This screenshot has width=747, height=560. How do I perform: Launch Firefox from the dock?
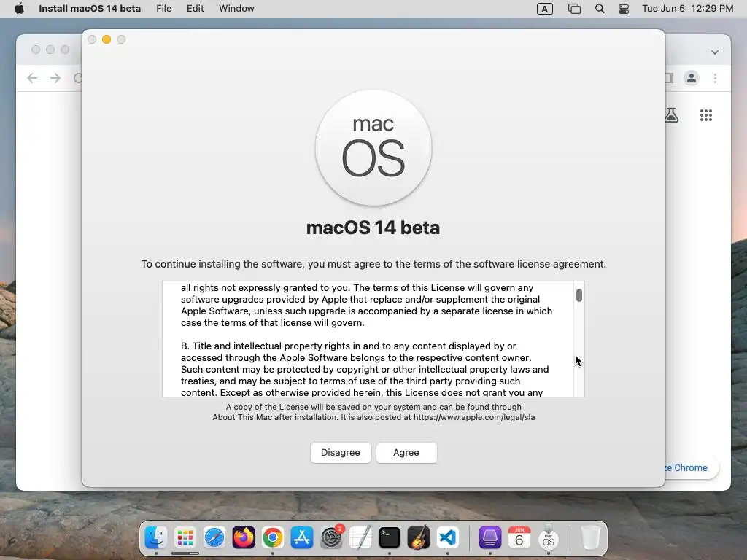244,538
